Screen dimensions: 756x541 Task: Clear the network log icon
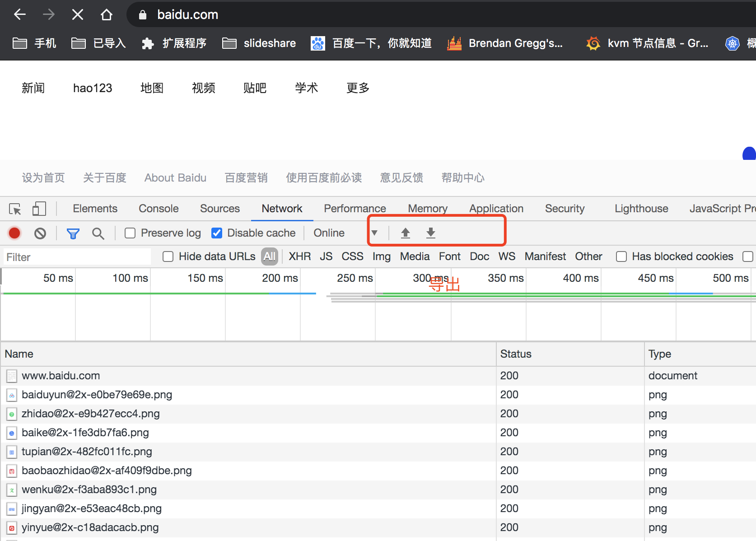[x=40, y=233]
